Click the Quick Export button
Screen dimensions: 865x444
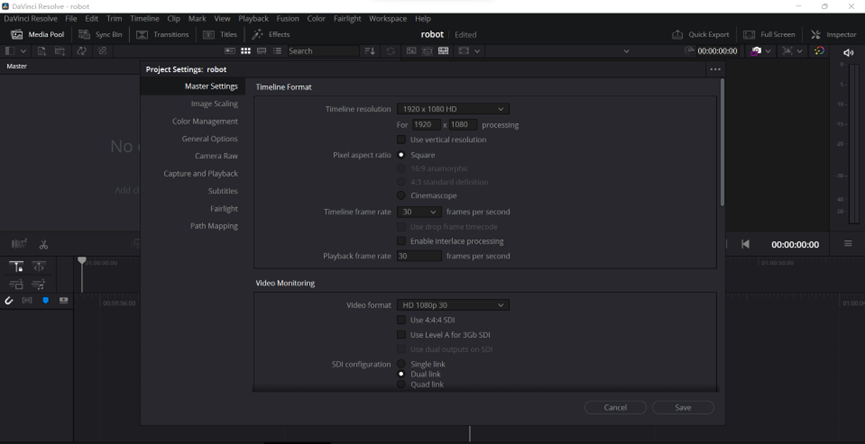coord(701,34)
